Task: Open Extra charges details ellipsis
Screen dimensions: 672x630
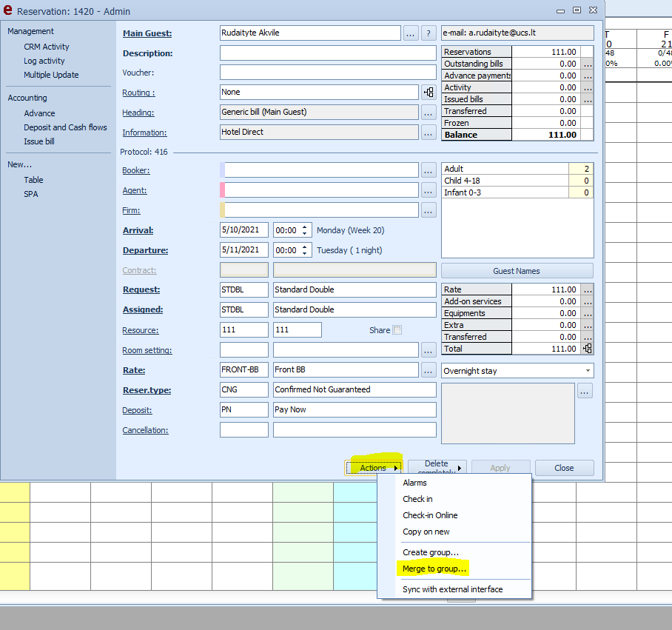Action: [x=588, y=325]
